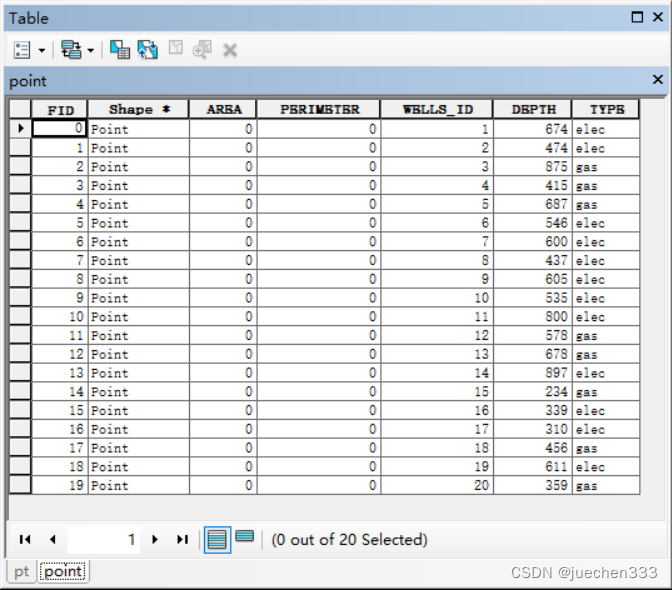Click the TYPE cell for FID 2
This screenshot has height=590, width=672.
606,167
